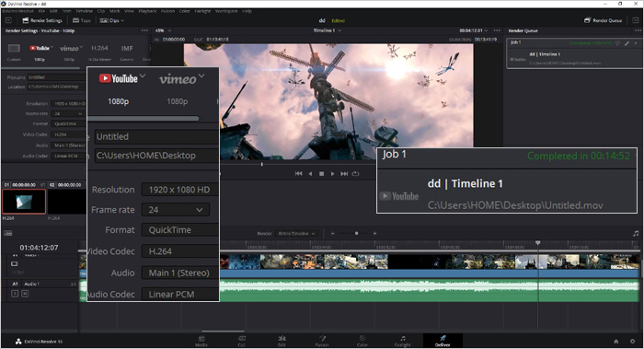This screenshot has width=644, height=349.
Task: Open Render Entire Timeline dropdown
Action: tap(296, 234)
